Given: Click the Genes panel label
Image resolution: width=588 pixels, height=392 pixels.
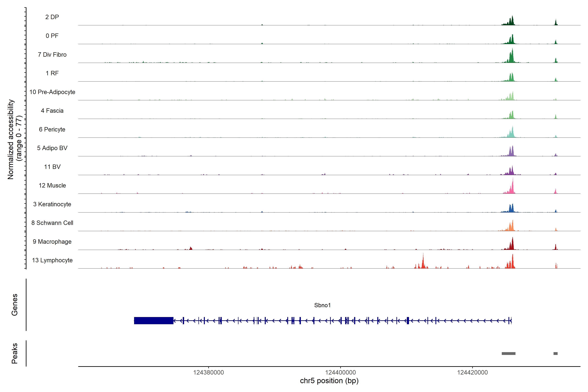Looking at the screenshot, I should 15,305.
